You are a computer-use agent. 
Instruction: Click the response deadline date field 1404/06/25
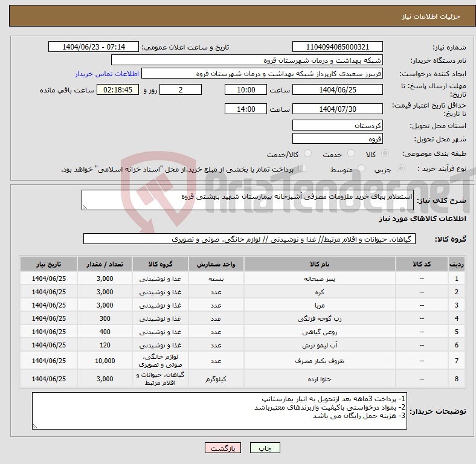(x=337, y=89)
